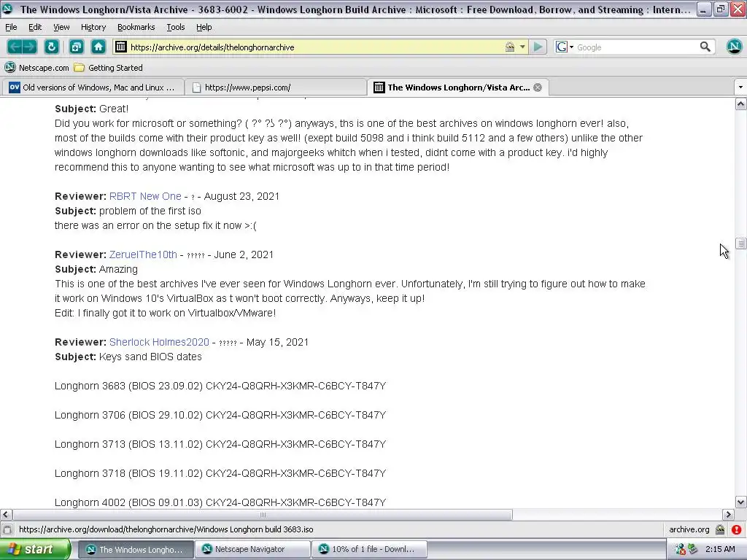Click the Longhorn 3713 product key line
Image resolution: width=747 pixels, height=560 pixels.
220,444
